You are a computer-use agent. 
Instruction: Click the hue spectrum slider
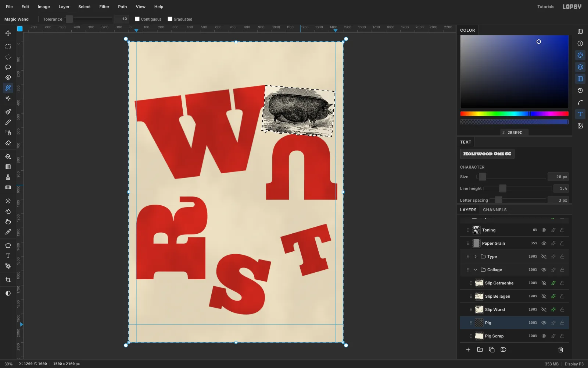pos(514,114)
